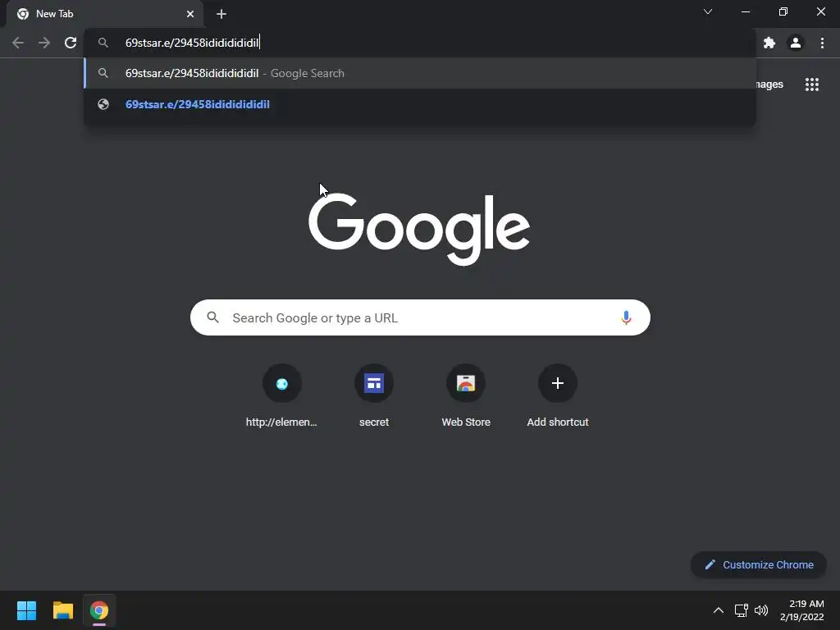Open the http://elemen... shortcut
Viewport: 840px width, 630px height.
(282, 396)
